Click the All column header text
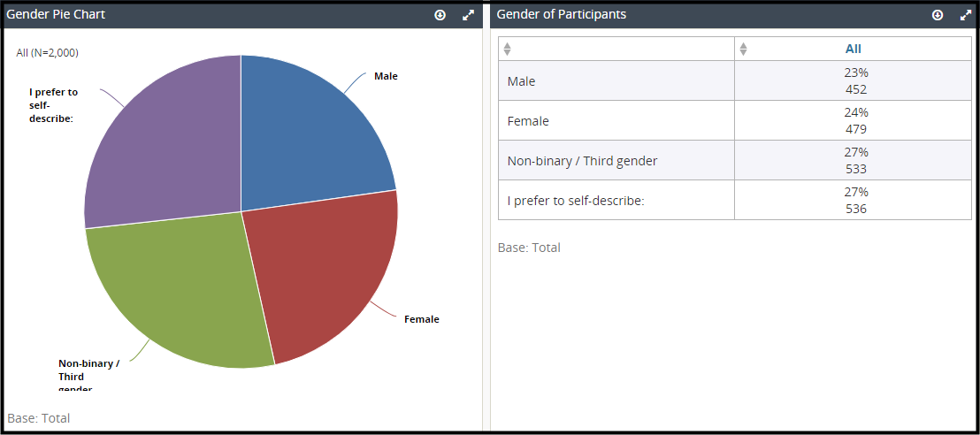This screenshot has height=435, width=980. tap(854, 49)
